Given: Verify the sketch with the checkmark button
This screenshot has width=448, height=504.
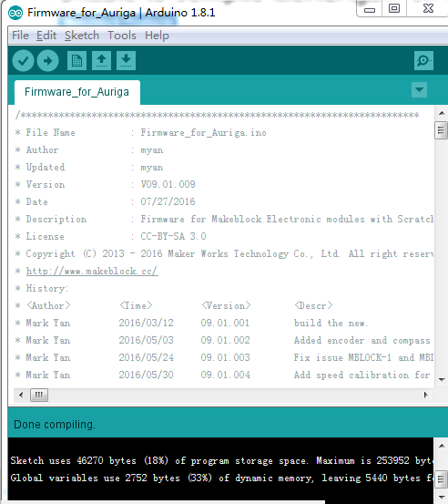Looking at the screenshot, I should [x=23, y=60].
